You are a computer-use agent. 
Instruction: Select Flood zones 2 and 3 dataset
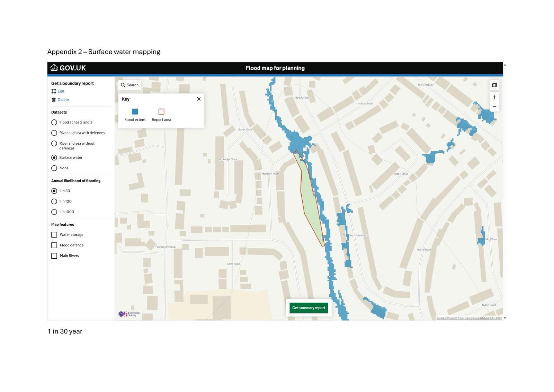pyautogui.click(x=54, y=123)
